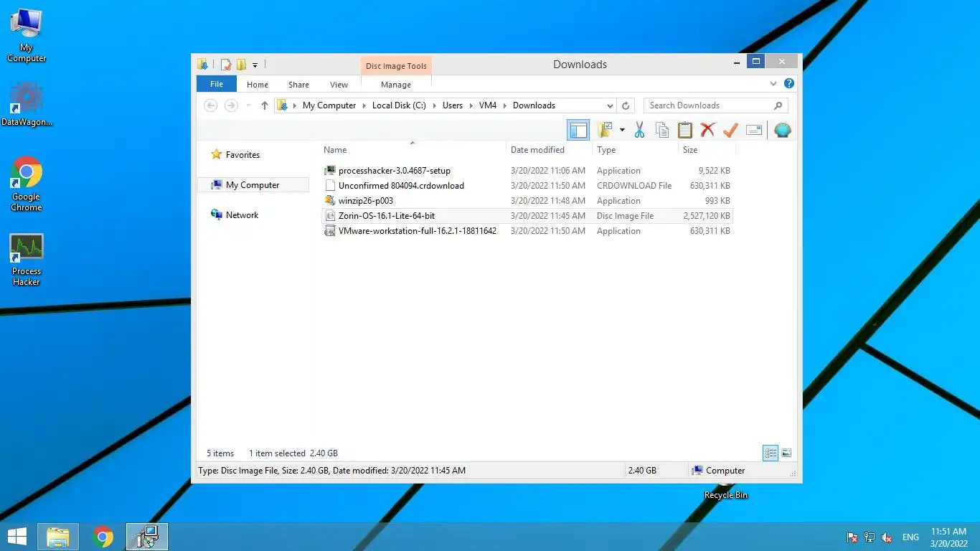Open File Explorer from the taskbar
The width and height of the screenshot is (980, 551).
pyautogui.click(x=58, y=537)
